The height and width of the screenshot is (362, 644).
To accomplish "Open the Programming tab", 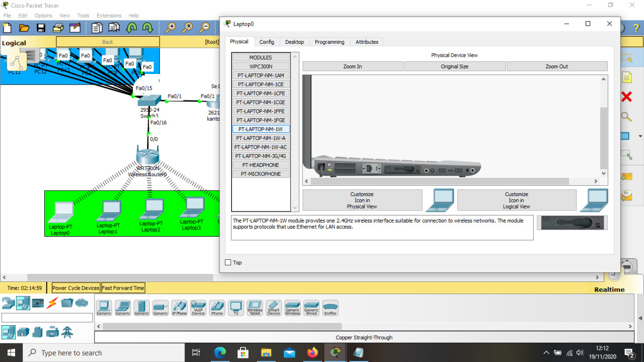I will 330,42.
